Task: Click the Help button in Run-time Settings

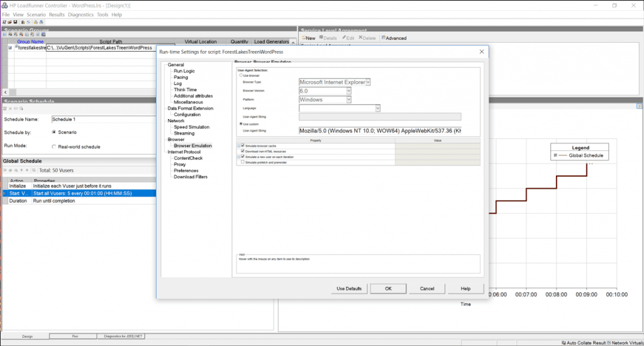Action: (x=465, y=289)
